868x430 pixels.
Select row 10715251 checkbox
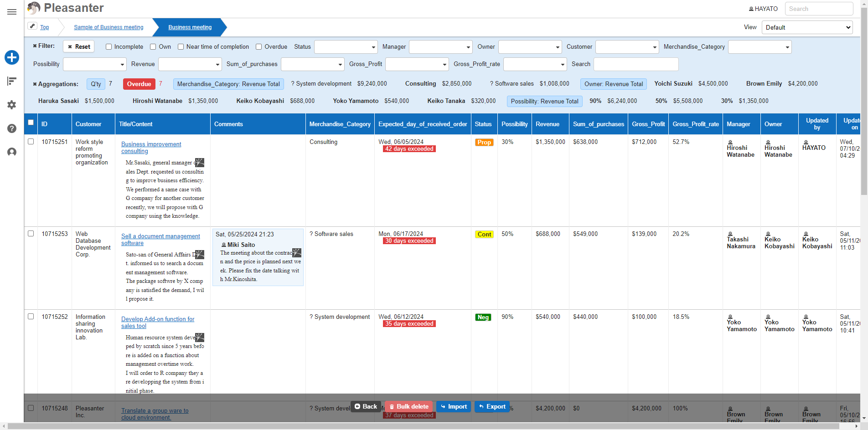coord(31,142)
